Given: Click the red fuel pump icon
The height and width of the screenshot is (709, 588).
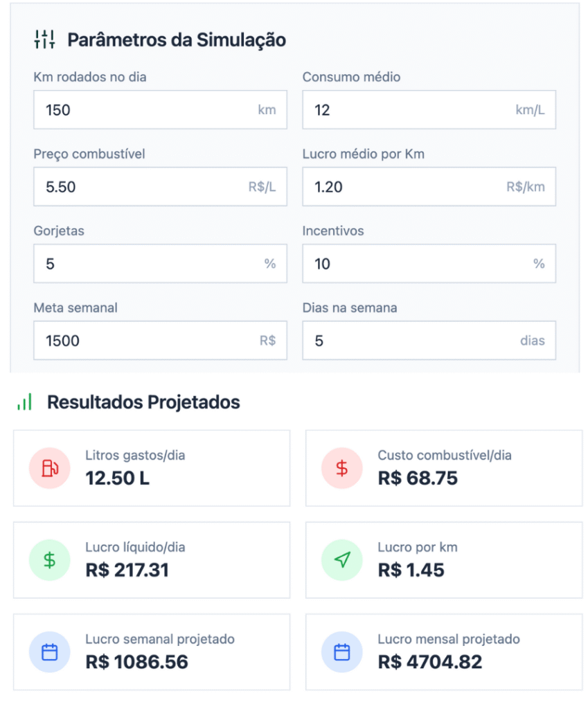Looking at the screenshot, I should click(x=50, y=468).
